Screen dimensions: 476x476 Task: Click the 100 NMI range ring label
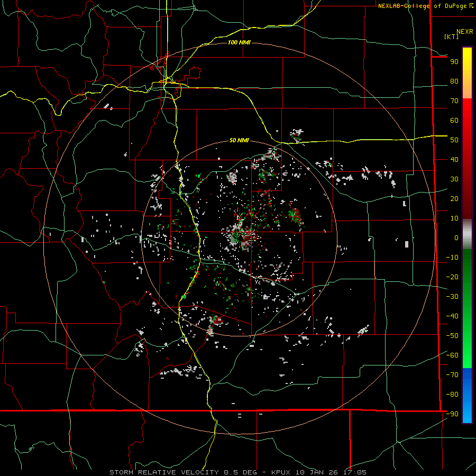pos(239,42)
